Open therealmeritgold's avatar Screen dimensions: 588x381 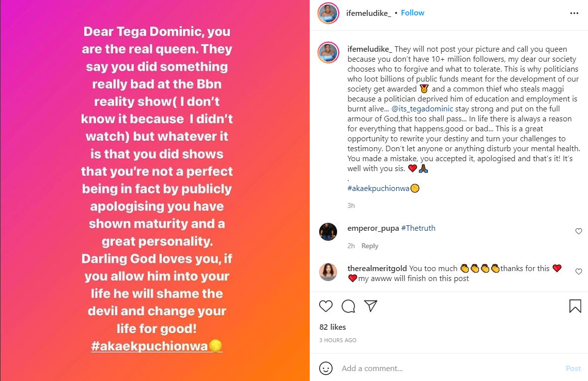click(x=328, y=272)
